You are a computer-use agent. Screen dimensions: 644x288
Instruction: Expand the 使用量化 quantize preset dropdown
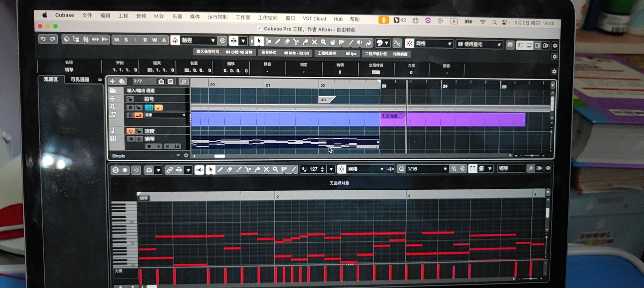499,45
